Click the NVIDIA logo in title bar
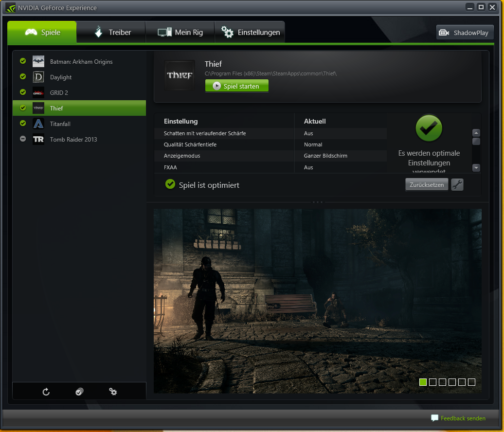504x432 pixels. [x=10, y=8]
